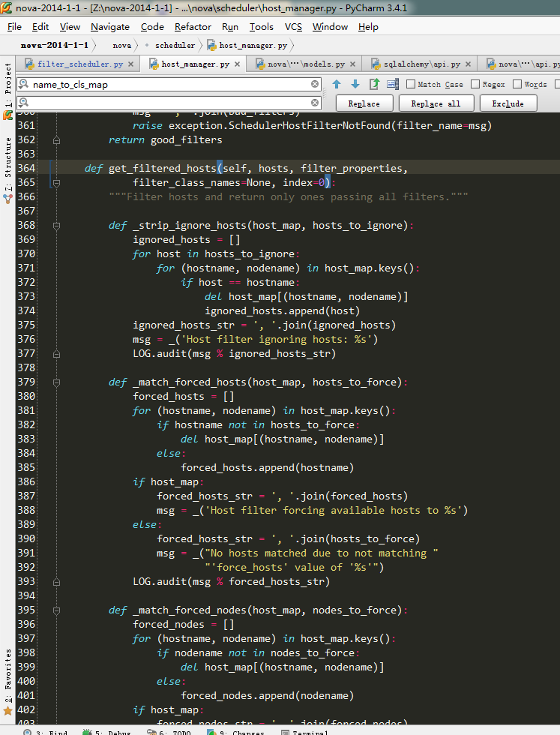Open the TODO tool window at bottom
560x735 pixels.
click(x=169, y=732)
